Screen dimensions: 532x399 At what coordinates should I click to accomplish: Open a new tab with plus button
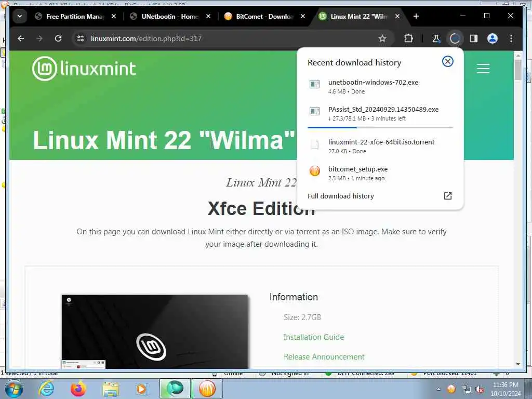[416, 16]
